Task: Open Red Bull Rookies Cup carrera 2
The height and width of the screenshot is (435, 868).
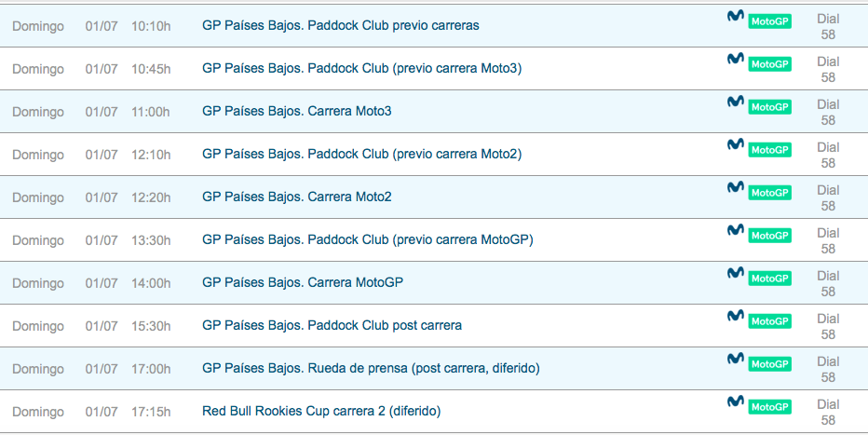Action: [x=320, y=411]
